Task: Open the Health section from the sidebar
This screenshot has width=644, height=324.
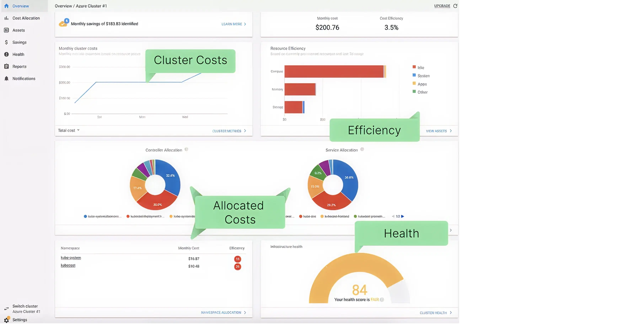Action: (7, 54)
